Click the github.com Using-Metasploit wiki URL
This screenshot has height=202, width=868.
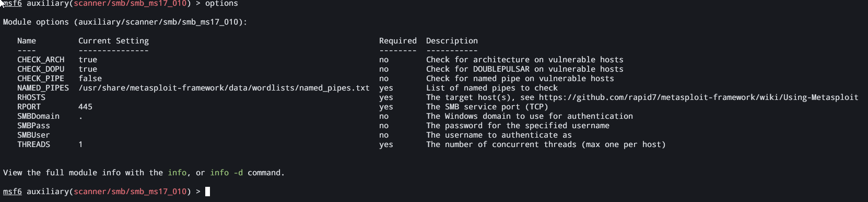pos(699,97)
